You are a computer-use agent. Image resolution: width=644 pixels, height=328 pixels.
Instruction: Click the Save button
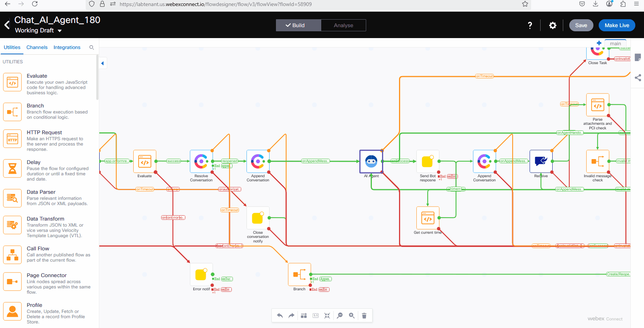pyautogui.click(x=581, y=25)
